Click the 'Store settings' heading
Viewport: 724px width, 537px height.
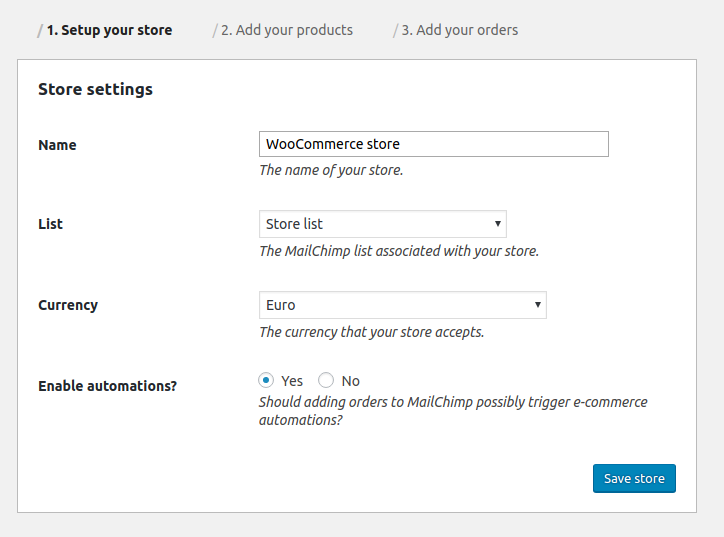(95, 89)
